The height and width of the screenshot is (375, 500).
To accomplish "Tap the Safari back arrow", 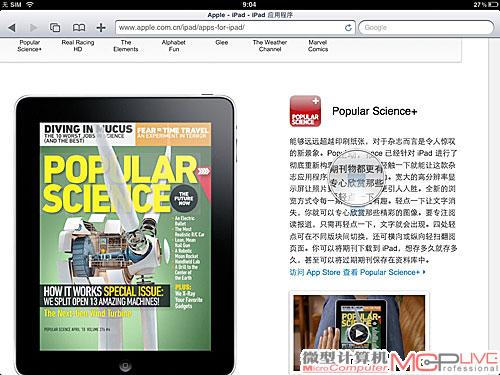I will [12, 28].
